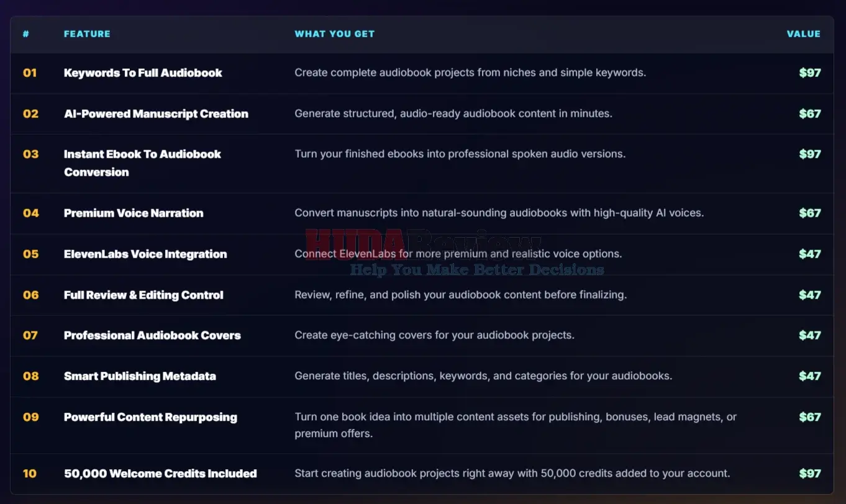Click the $67 value for AI-Powered Manuscript Creation
The height and width of the screenshot is (504, 846).
(810, 114)
